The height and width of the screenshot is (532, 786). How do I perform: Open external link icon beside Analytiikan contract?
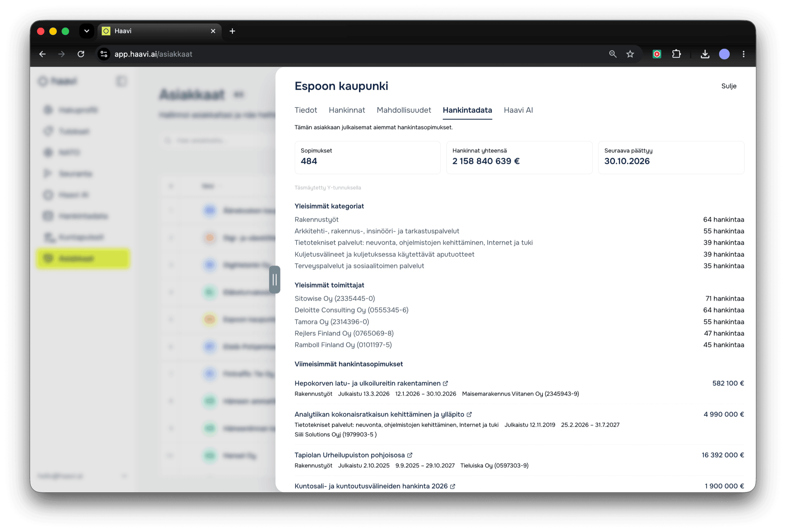pos(469,414)
